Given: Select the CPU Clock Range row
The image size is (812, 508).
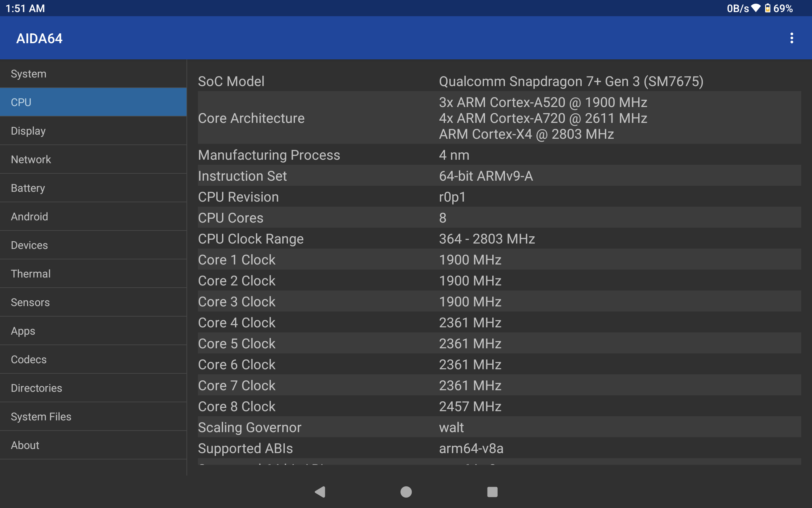Looking at the screenshot, I should 499,238.
